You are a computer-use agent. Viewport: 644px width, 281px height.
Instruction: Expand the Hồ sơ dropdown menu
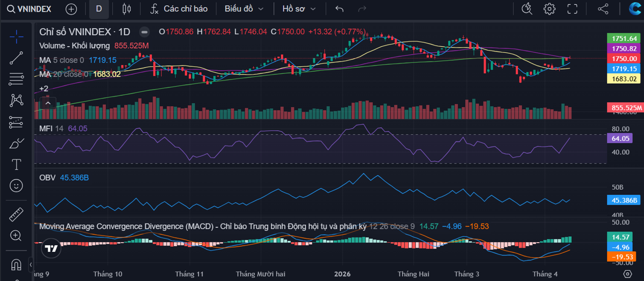(x=299, y=9)
